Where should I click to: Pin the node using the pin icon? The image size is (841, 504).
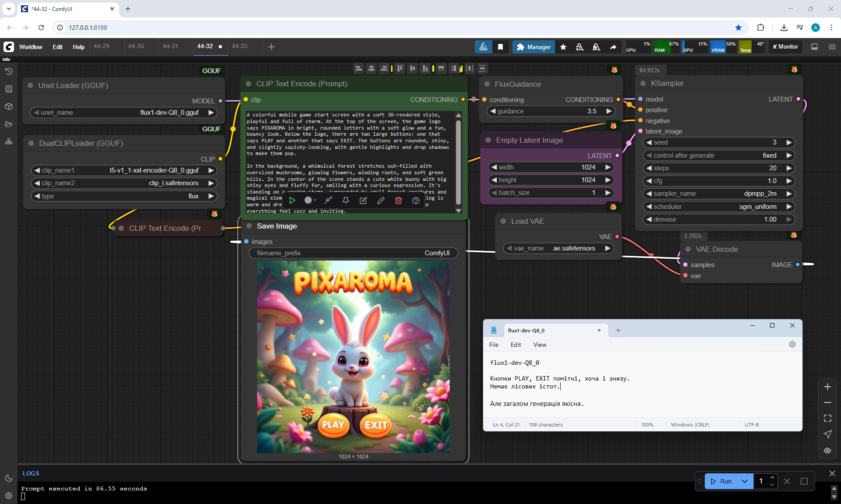click(x=346, y=201)
